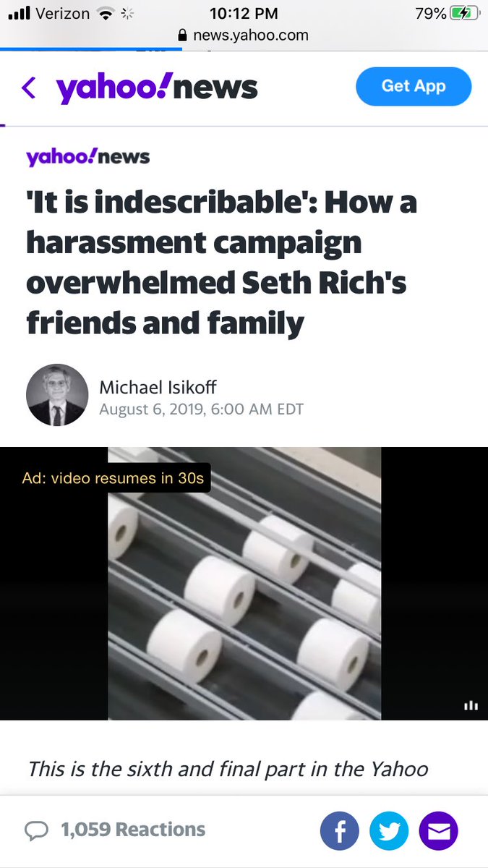Tap the 'Ad: video resumes' overlay label
488x868 pixels.
(113, 478)
